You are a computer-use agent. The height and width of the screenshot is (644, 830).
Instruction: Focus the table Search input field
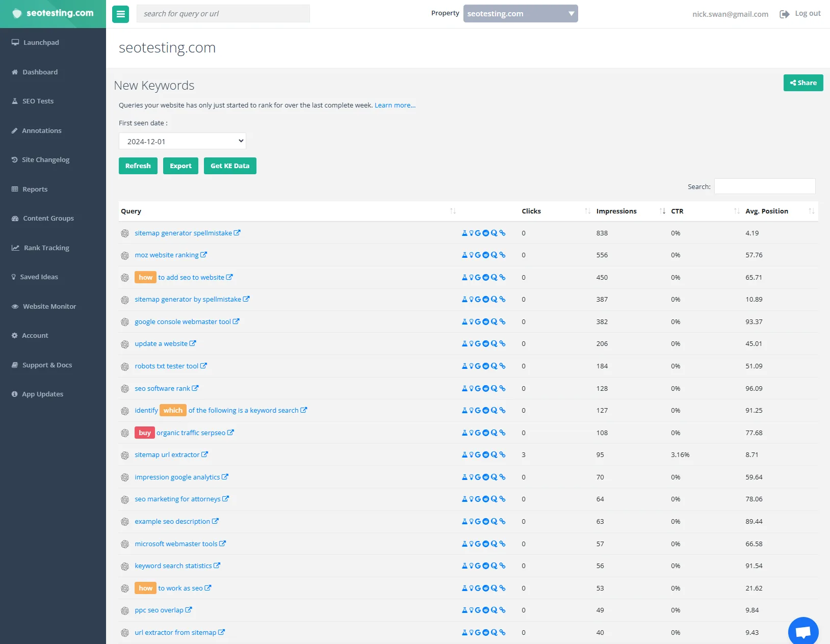(764, 186)
